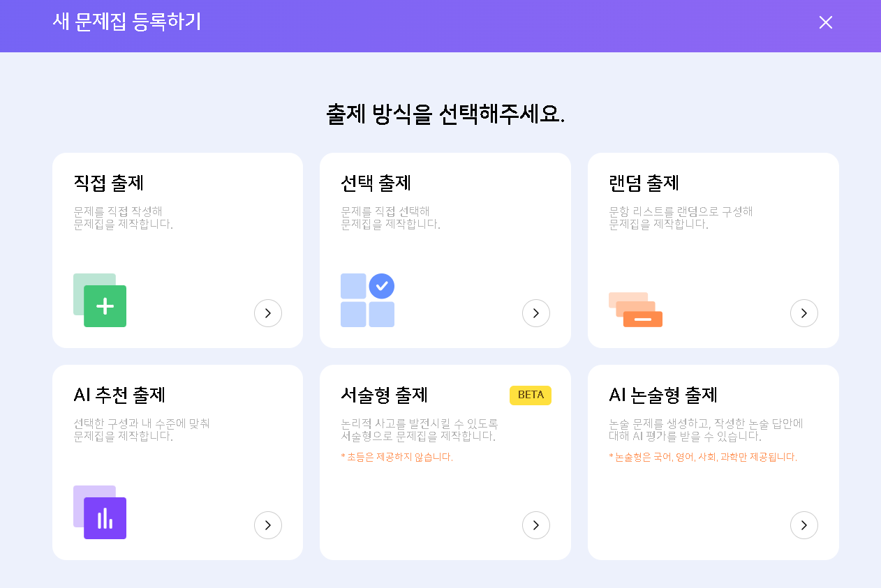Select the AI 논술형 출제 card title

pyautogui.click(x=663, y=395)
